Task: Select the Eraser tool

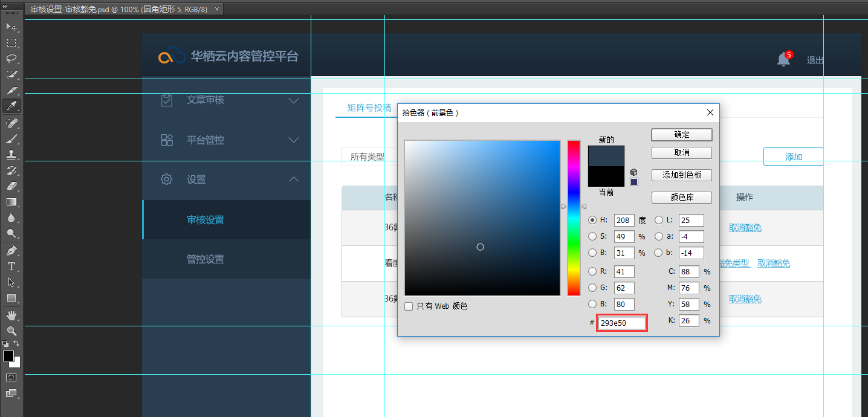Action: click(11, 186)
